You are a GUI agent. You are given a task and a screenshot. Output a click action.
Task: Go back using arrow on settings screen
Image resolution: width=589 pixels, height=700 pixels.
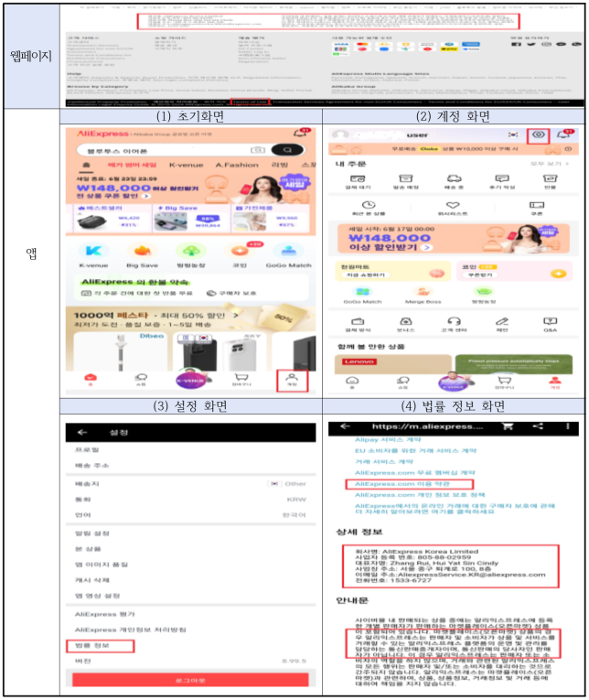(82, 433)
